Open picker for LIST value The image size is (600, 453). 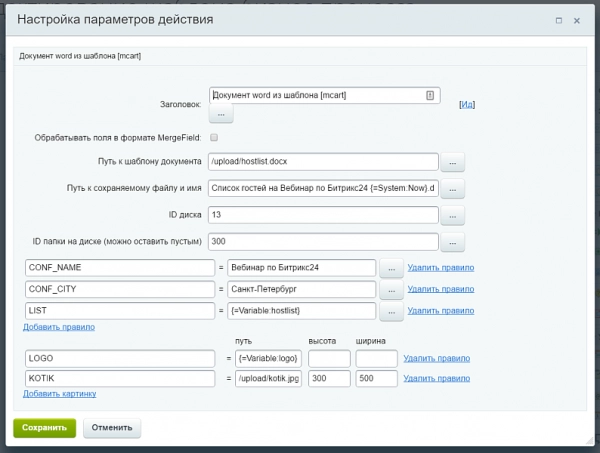point(391,311)
